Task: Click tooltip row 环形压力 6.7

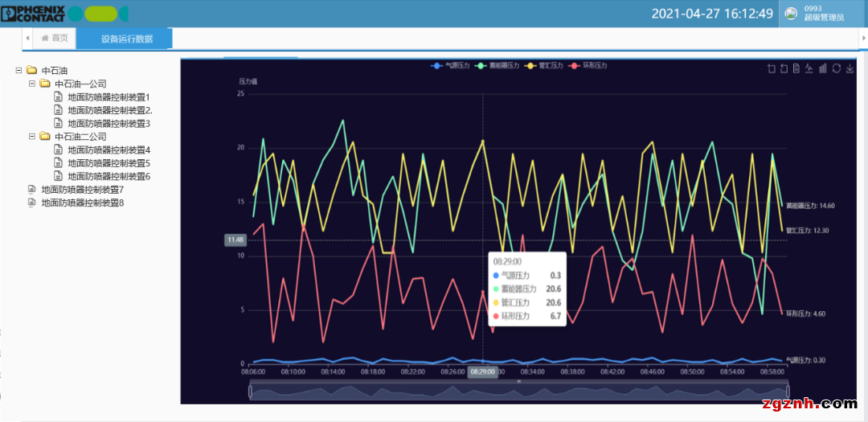Action: 527,316
